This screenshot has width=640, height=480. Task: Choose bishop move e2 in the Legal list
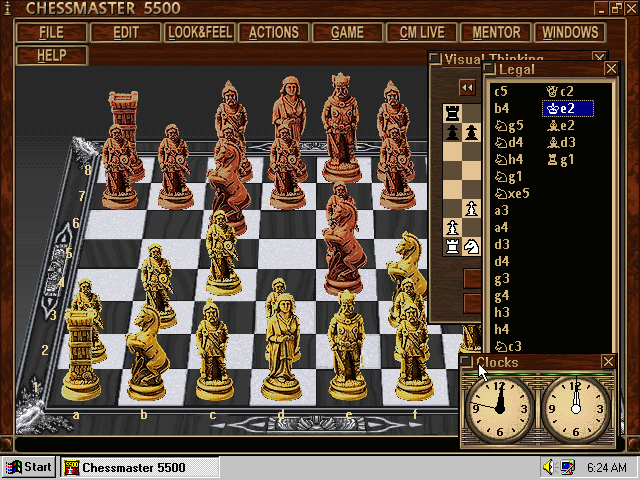click(560, 125)
